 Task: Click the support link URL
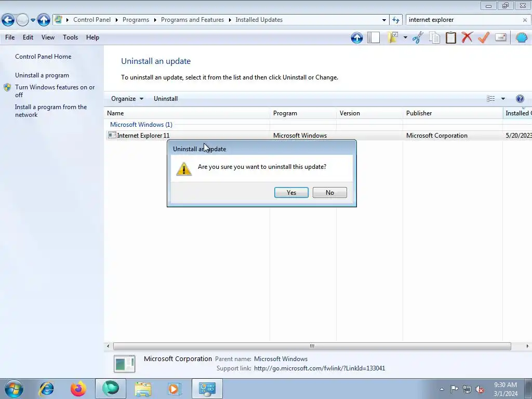click(320, 368)
